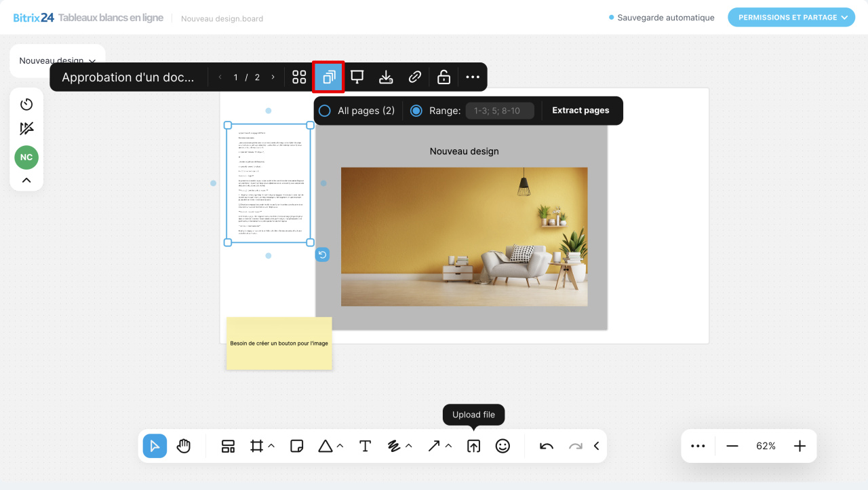The width and height of the screenshot is (868, 490).
Task: Open the document's more options menu
Action: coord(472,77)
